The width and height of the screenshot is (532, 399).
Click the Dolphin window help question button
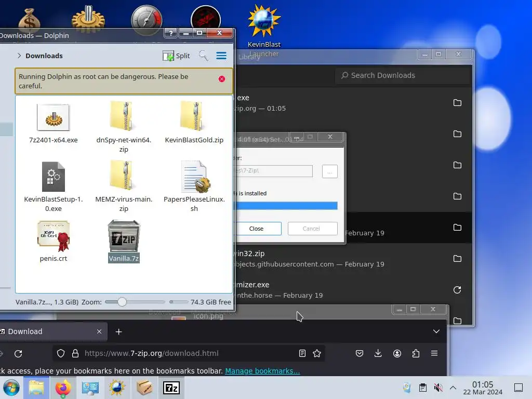(170, 33)
